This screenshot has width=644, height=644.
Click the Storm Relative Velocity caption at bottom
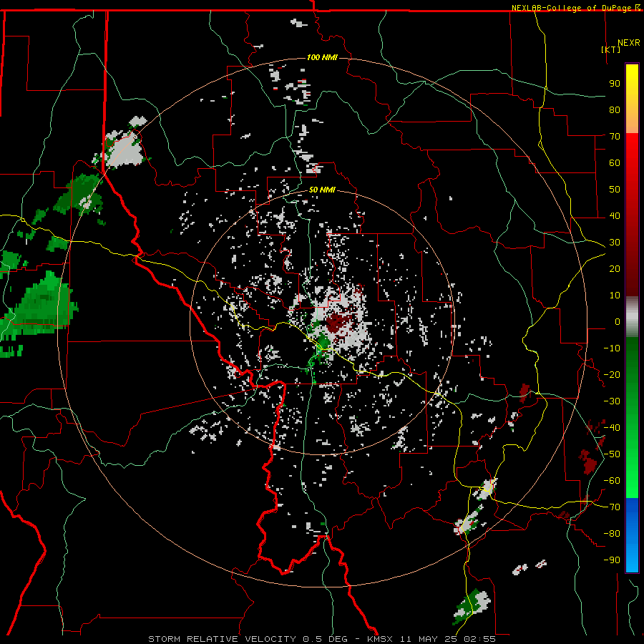(x=321, y=639)
